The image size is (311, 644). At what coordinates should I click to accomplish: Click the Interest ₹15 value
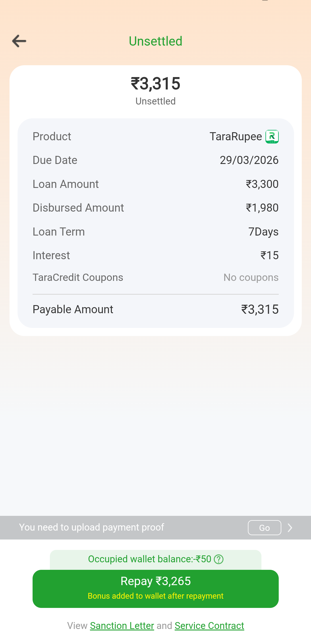[x=269, y=255]
